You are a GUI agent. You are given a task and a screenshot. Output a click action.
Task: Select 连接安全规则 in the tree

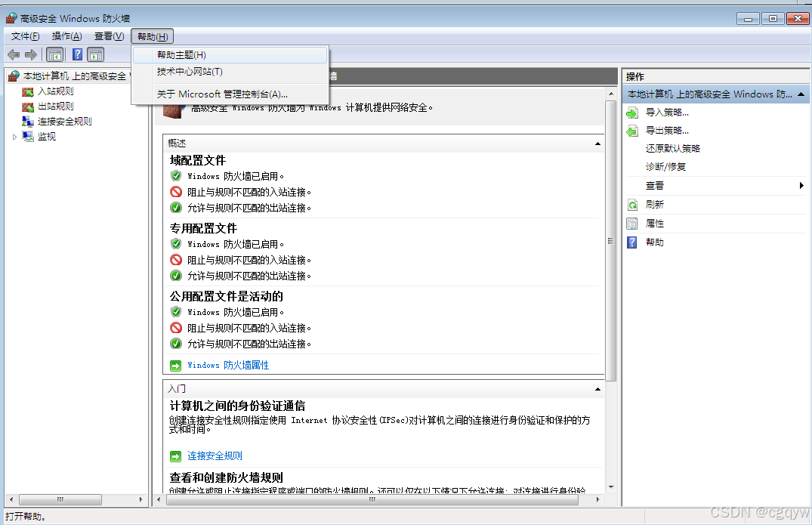[65, 122]
